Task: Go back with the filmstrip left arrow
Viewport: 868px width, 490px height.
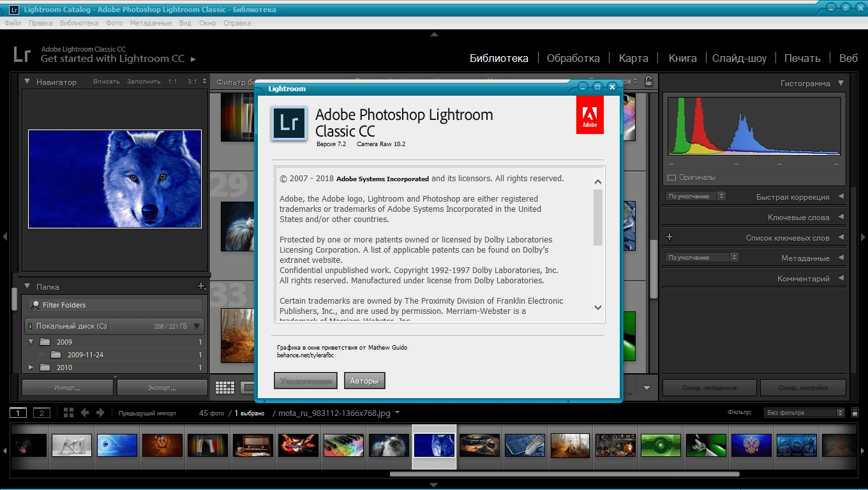Action: click(84, 413)
